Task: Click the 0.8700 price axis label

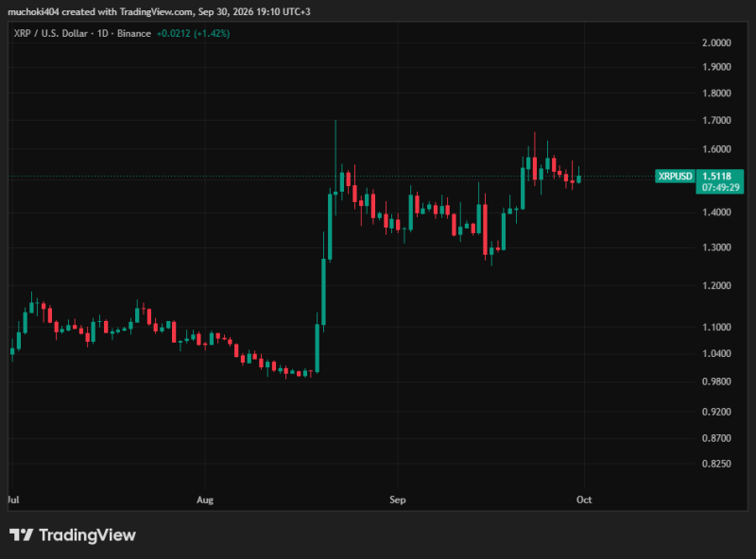Action: click(716, 438)
